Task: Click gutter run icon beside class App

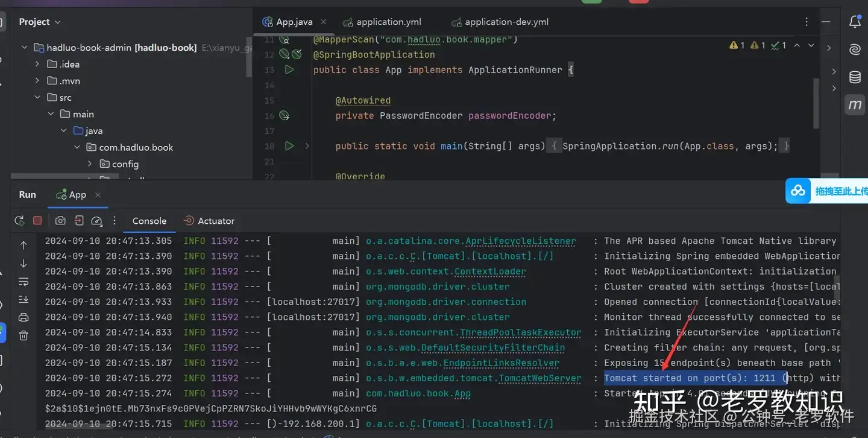Action: point(289,70)
